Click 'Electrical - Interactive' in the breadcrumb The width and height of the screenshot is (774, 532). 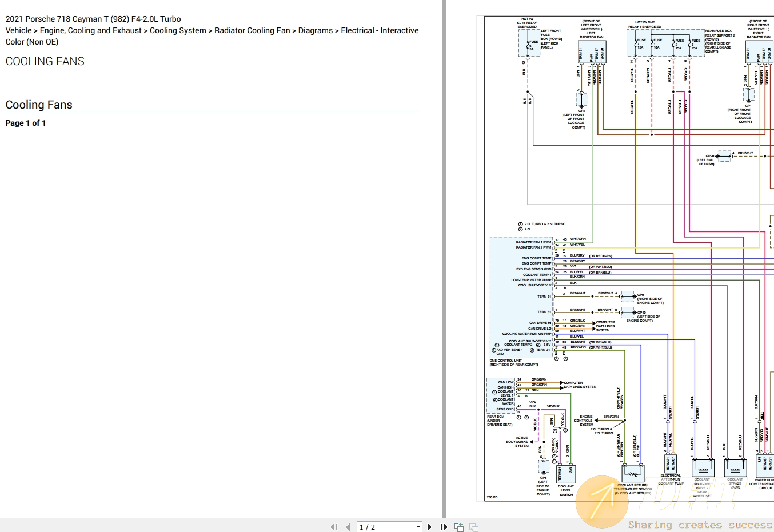pos(380,30)
